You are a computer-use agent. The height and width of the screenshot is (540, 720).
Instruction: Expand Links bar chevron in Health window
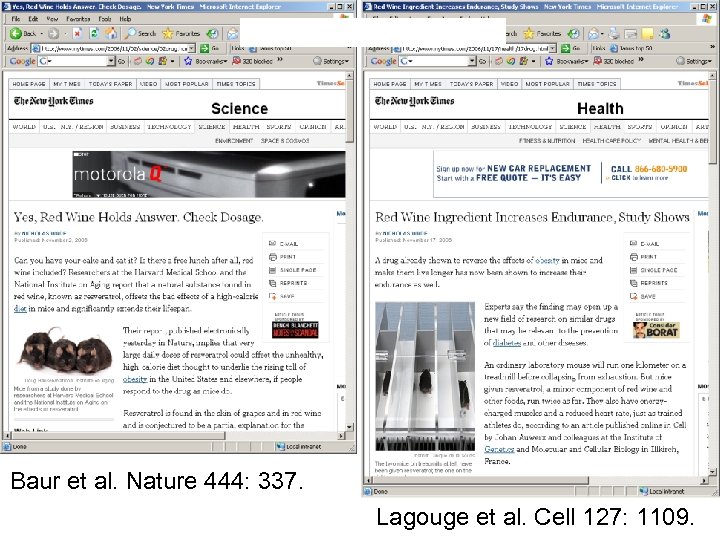712,47
